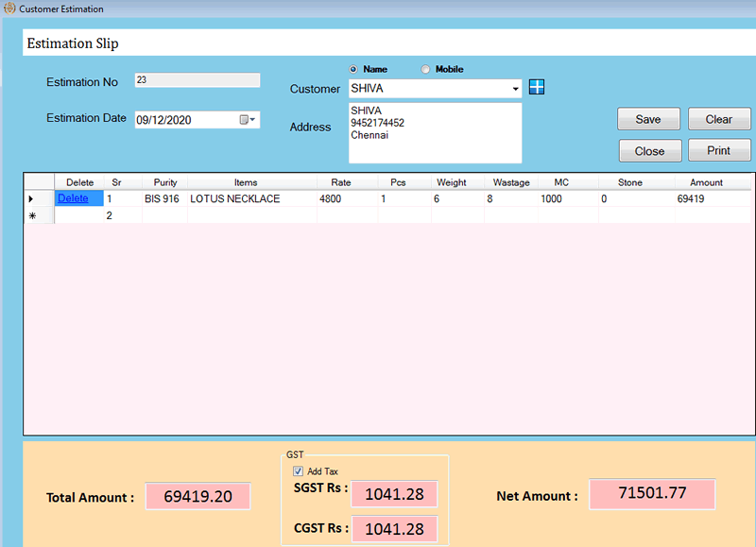756x547 pixels.
Task: Select the Name radio button
Action: [x=353, y=69]
